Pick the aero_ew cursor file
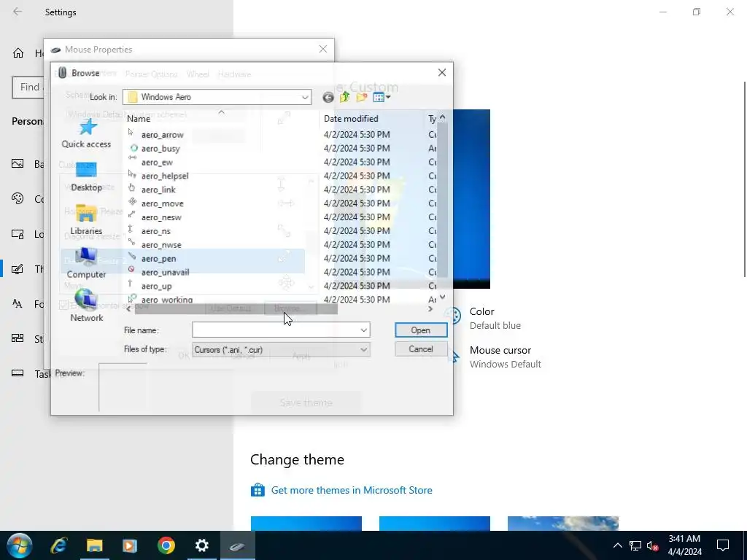The width and height of the screenshot is (747, 560). tap(157, 163)
